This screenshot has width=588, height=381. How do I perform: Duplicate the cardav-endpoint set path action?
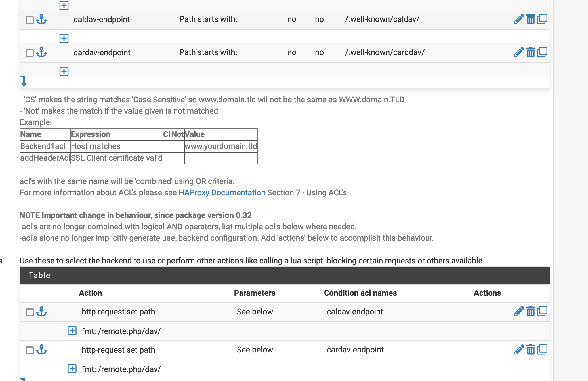(x=542, y=350)
